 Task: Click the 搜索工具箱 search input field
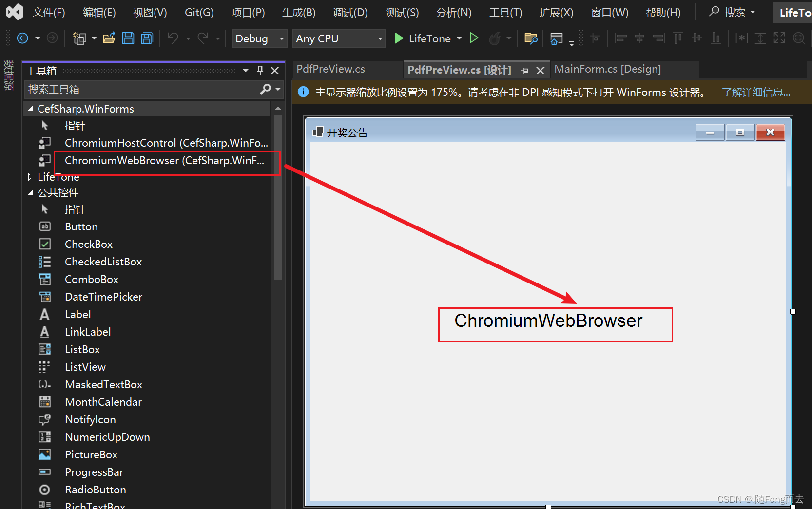click(141, 89)
